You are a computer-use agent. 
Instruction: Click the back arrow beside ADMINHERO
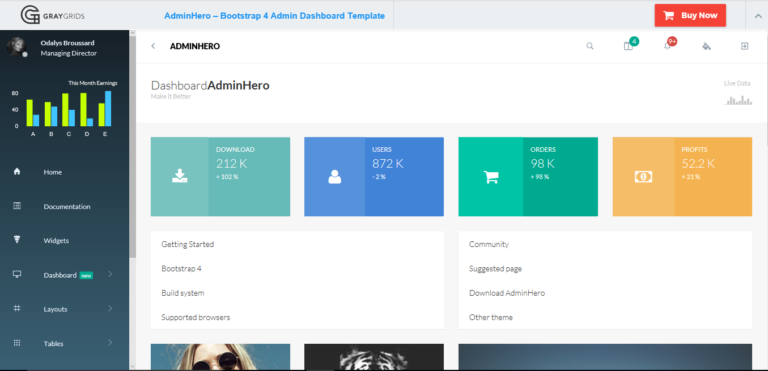pyautogui.click(x=153, y=46)
